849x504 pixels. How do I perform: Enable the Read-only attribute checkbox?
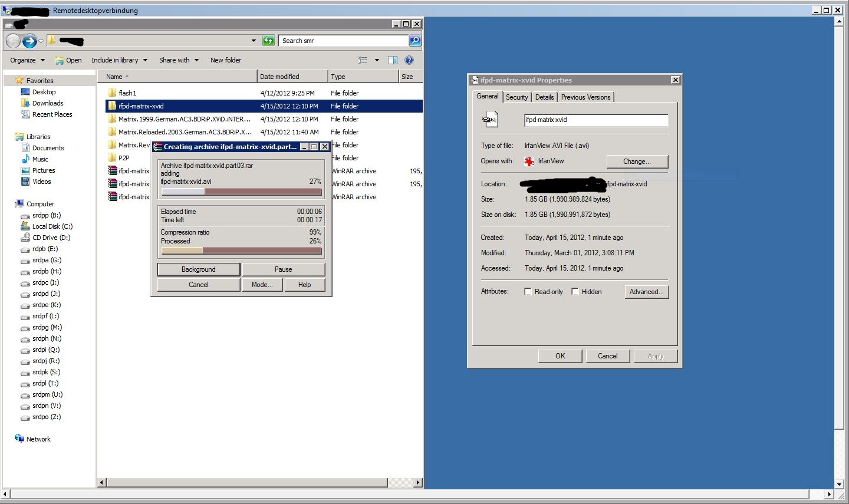tap(528, 292)
